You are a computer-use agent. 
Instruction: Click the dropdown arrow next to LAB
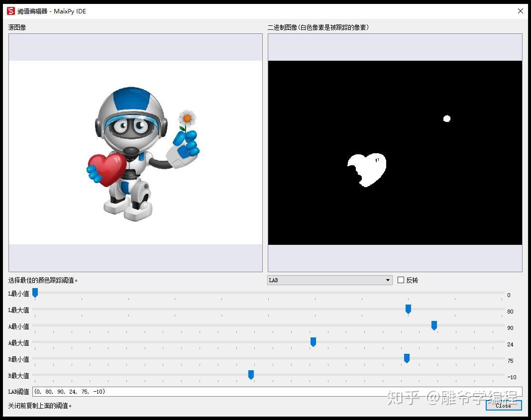(x=388, y=280)
